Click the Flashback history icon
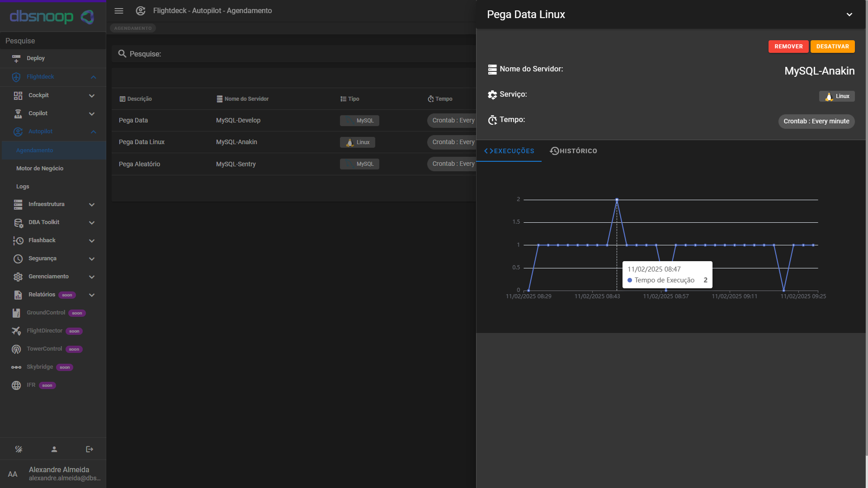This screenshot has width=868, height=488. pyautogui.click(x=18, y=240)
